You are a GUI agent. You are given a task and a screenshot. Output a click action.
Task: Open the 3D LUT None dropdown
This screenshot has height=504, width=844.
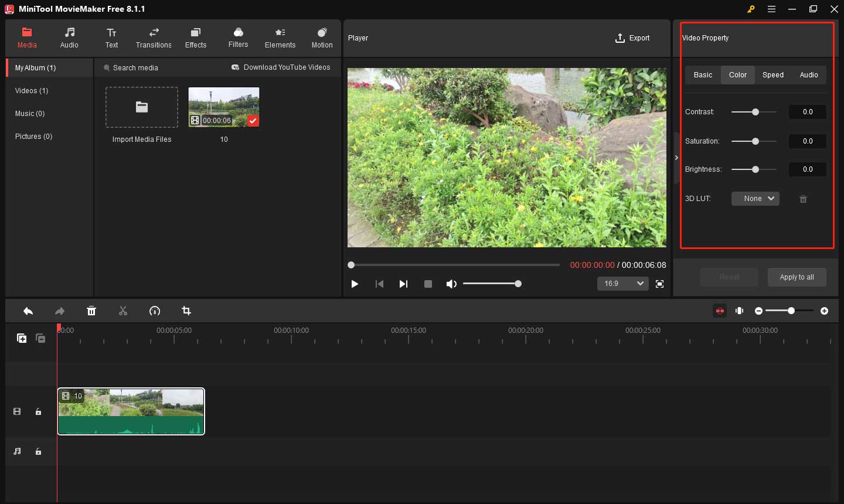755,199
